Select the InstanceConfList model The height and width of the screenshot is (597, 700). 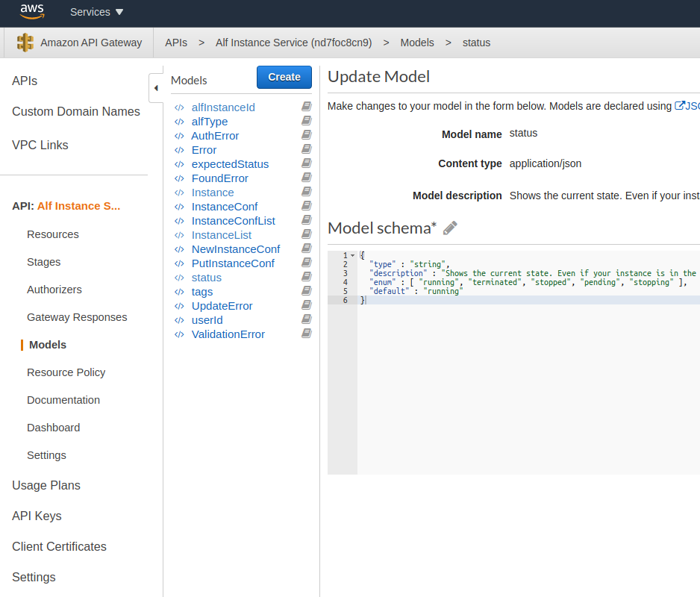click(233, 220)
